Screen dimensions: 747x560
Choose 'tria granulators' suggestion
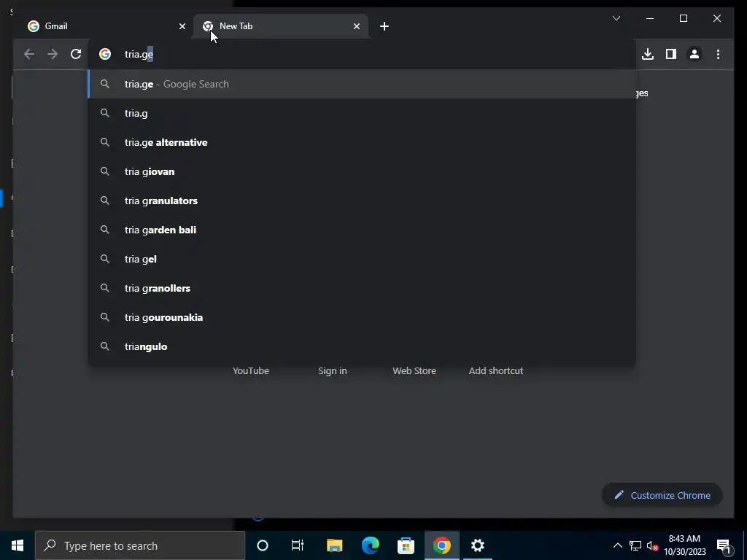tap(362, 201)
